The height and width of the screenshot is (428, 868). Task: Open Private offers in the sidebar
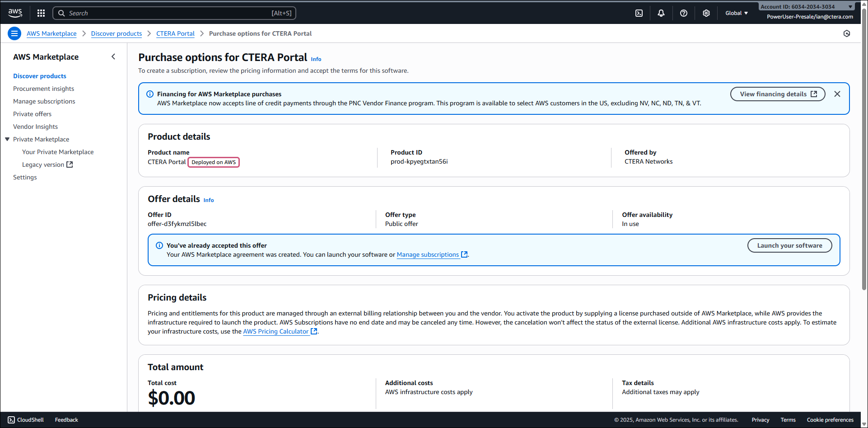(32, 114)
